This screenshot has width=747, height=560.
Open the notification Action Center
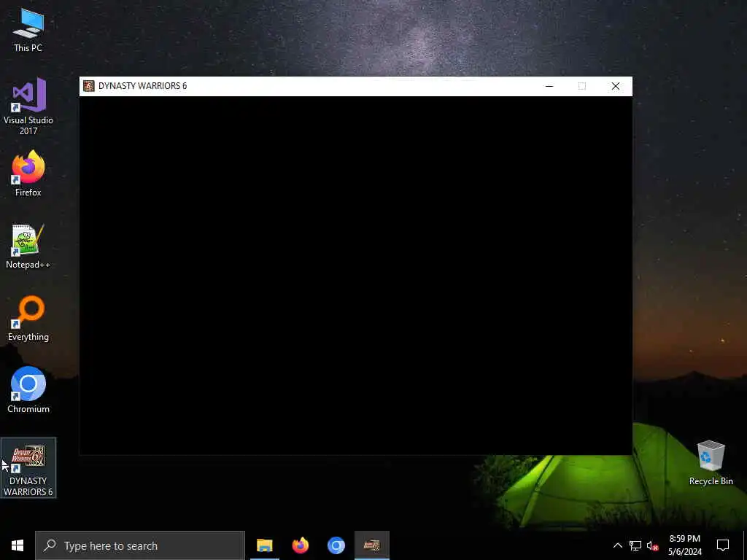click(723, 545)
